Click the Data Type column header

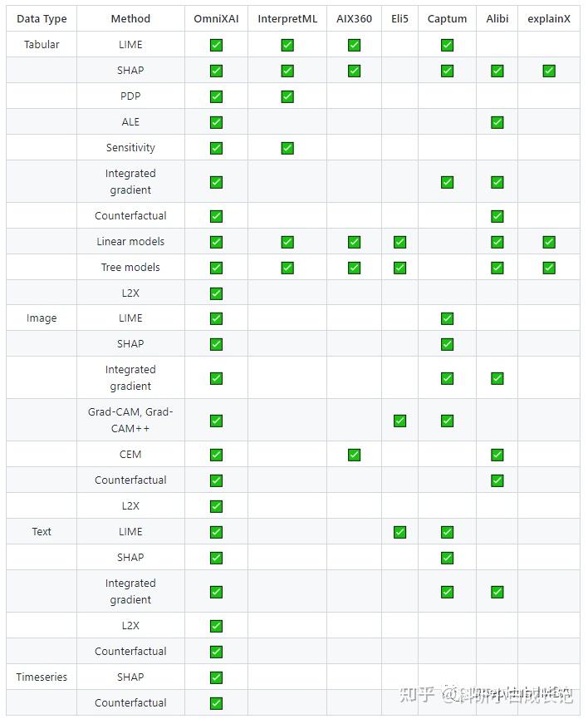42,18
